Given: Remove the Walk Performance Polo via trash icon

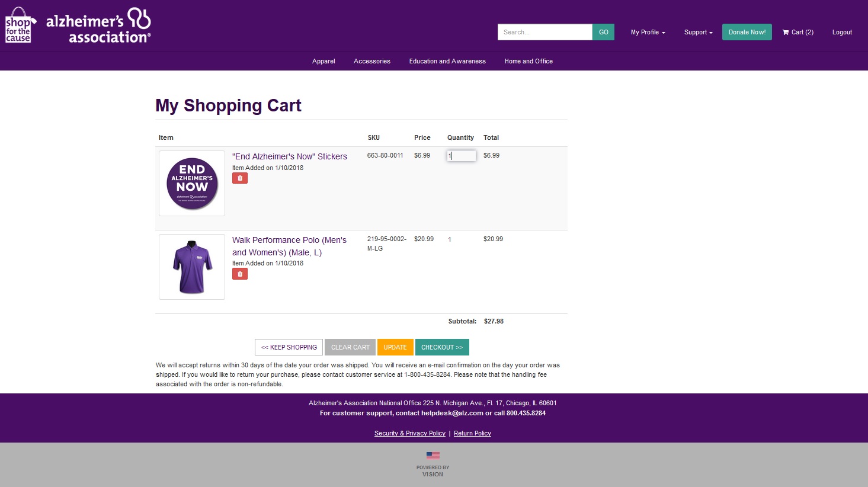Looking at the screenshot, I should click(239, 273).
